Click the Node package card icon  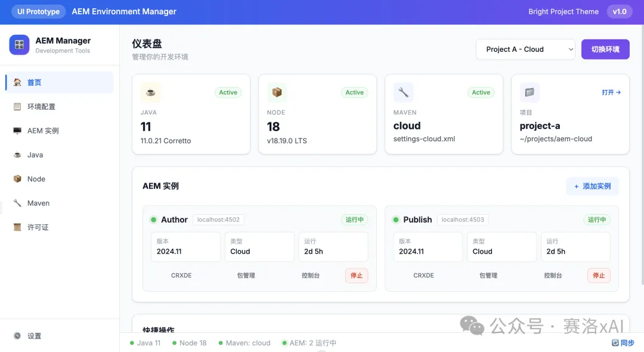(x=277, y=92)
